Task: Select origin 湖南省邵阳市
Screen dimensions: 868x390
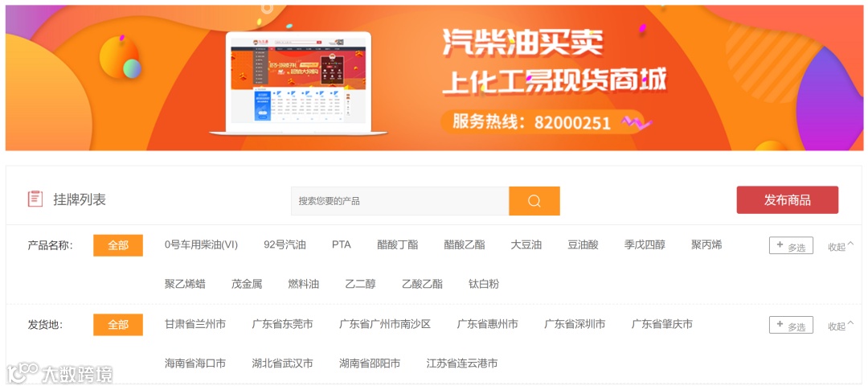Action: pos(370,363)
